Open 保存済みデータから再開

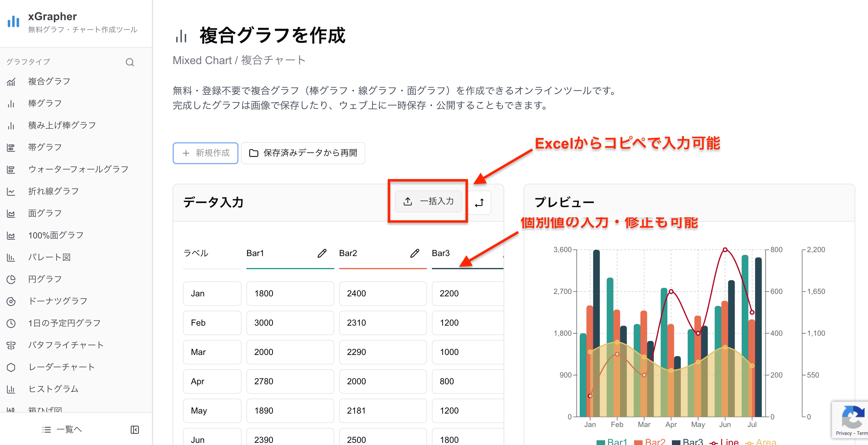point(303,153)
